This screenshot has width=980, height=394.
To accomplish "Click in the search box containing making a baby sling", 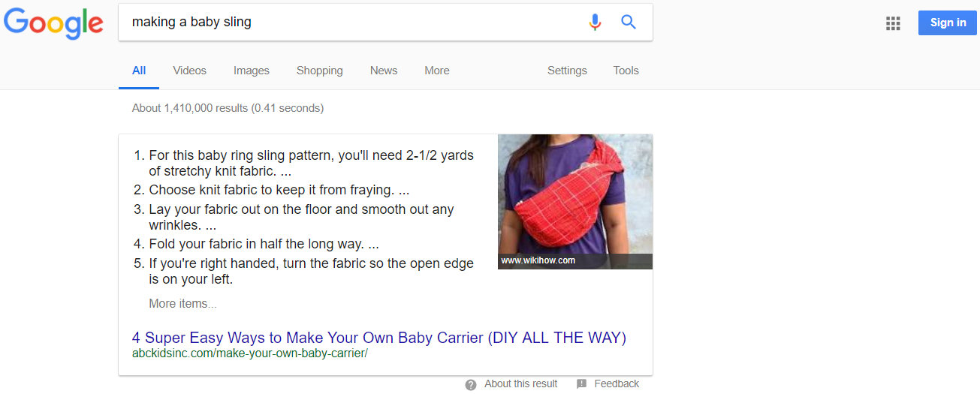I will tap(353, 23).
